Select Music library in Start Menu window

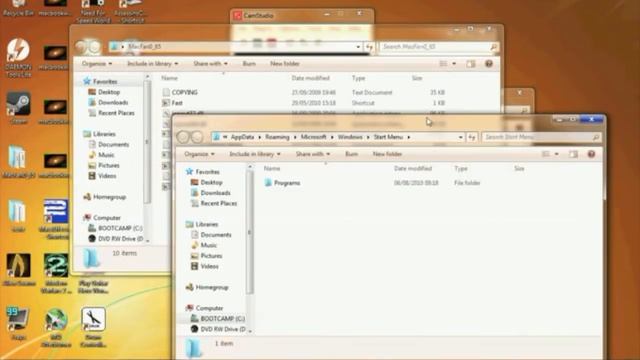tap(204, 245)
